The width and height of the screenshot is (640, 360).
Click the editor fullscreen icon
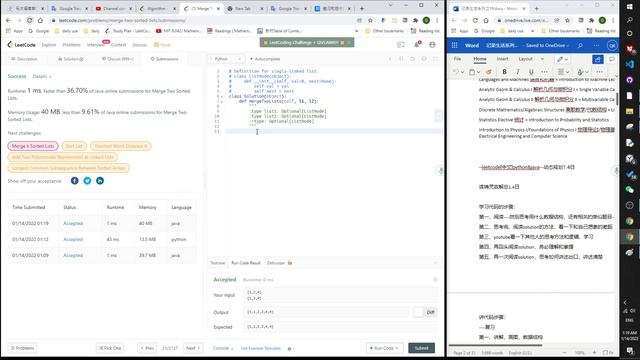[435, 59]
